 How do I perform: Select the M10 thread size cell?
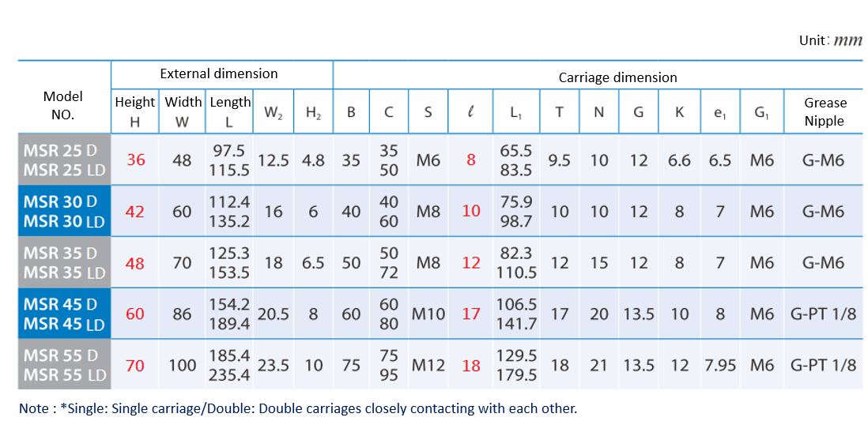point(428,314)
